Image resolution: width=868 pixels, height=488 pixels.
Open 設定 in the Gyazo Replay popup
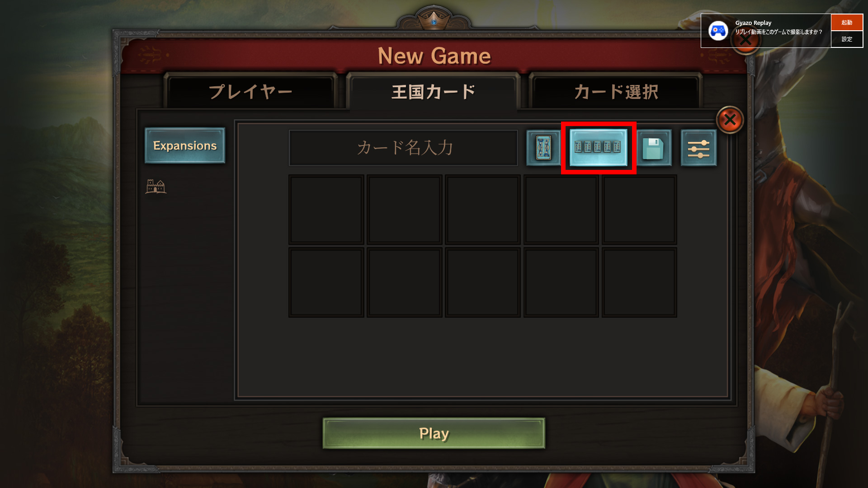tap(847, 39)
